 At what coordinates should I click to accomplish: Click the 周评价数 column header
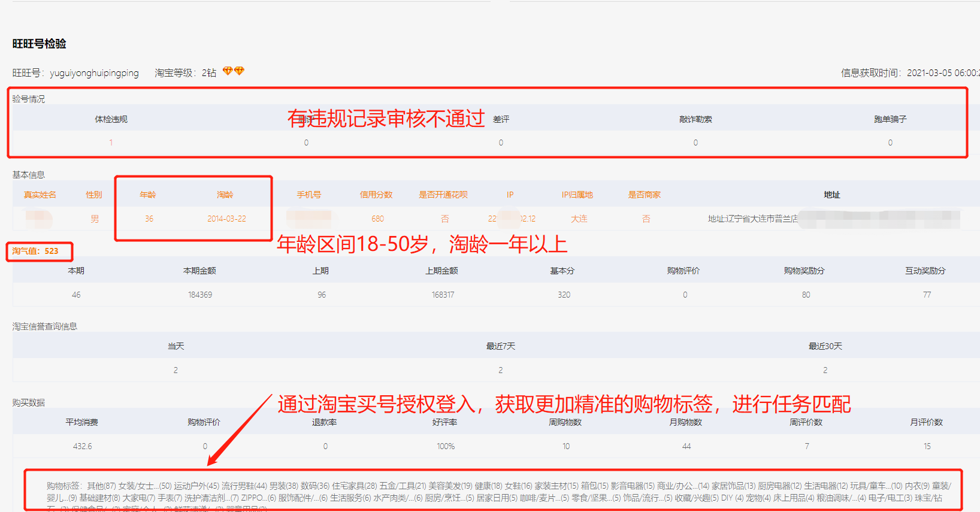(x=806, y=422)
